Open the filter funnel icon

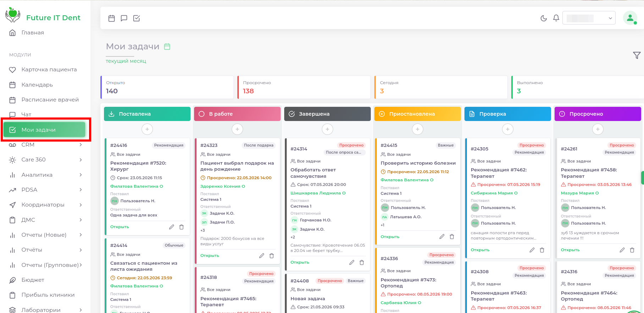pyautogui.click(x=637, y=55)
